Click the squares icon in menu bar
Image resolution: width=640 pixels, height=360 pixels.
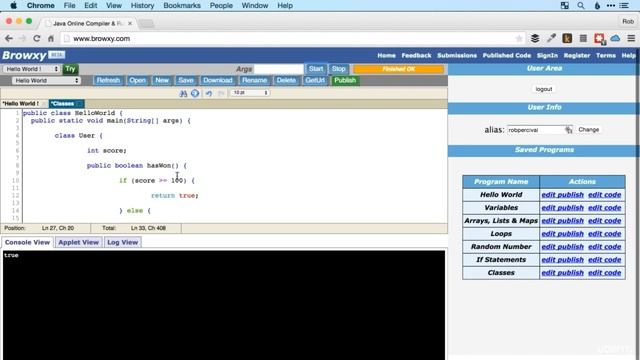coord(564,5)
